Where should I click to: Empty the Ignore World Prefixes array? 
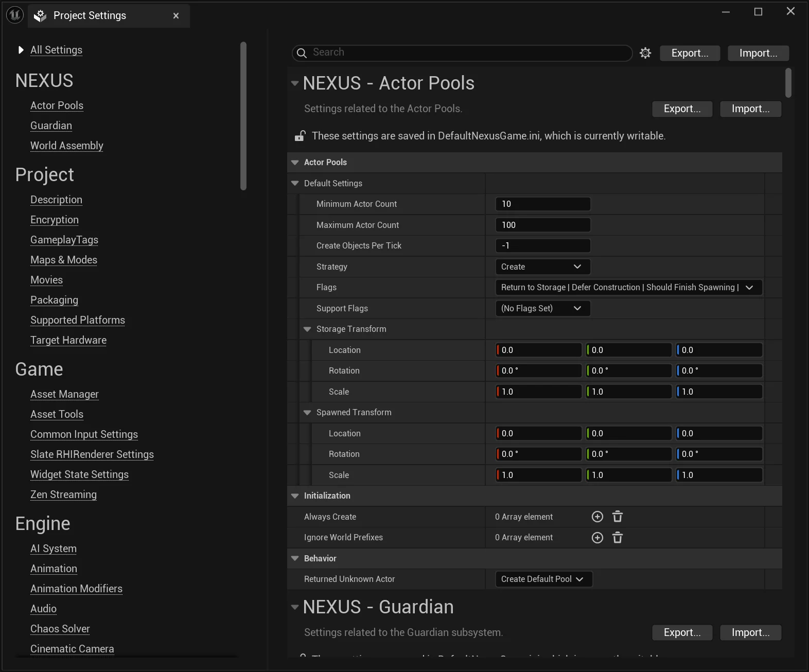pos(618,538)
